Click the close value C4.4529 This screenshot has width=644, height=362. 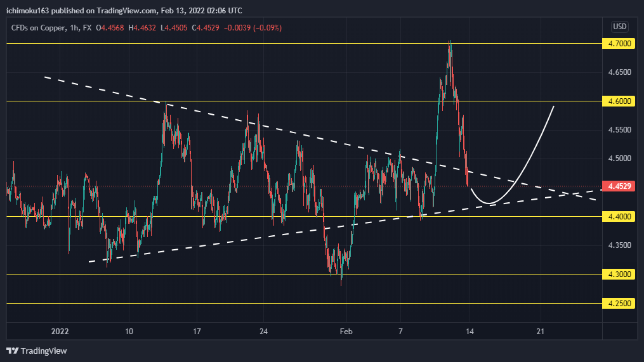coord(206,28)
